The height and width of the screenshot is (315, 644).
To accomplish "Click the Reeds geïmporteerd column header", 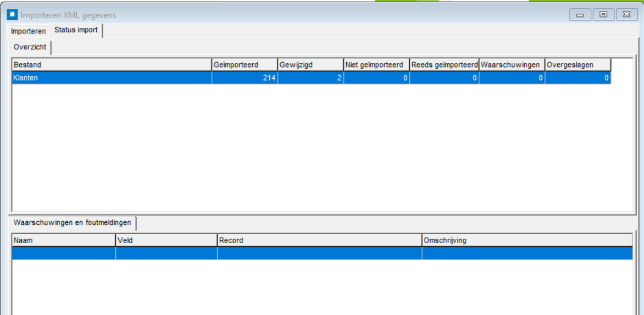I will (x=444, y=65).
